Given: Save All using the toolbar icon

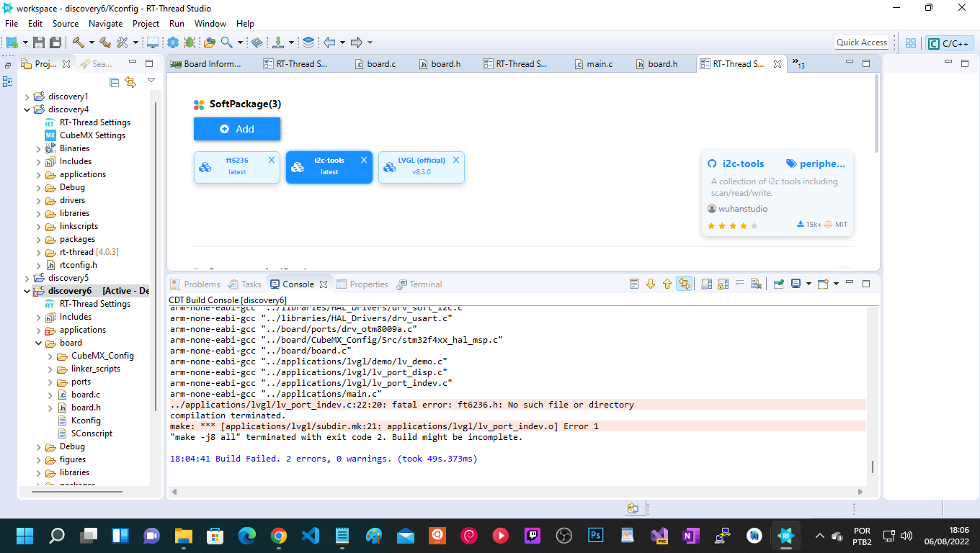Looking at the screenshot, I should [x=55, y=42].
